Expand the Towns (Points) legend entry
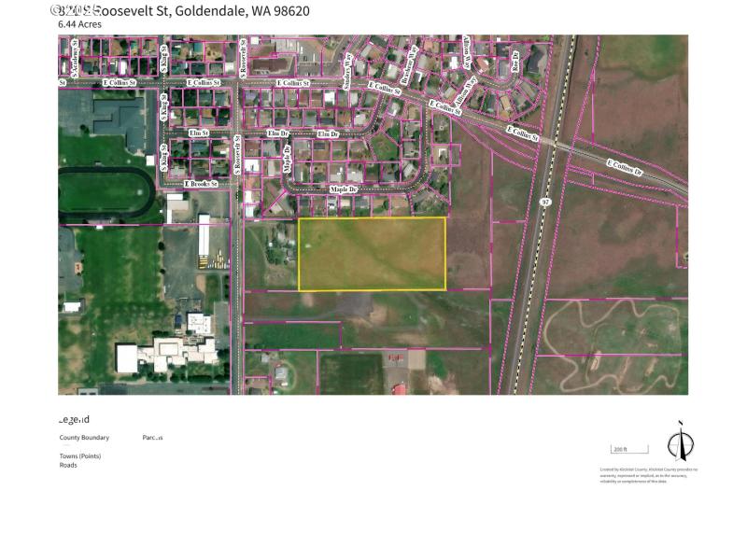The width and height of the screenshot is (747, 560). click(x=80, y=456)
